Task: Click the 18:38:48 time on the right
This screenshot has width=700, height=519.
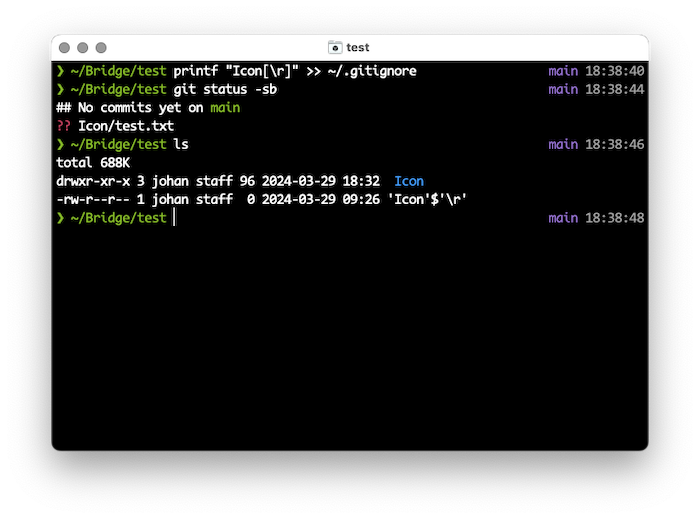Action: pyautogui.click(x=615, y=218)
